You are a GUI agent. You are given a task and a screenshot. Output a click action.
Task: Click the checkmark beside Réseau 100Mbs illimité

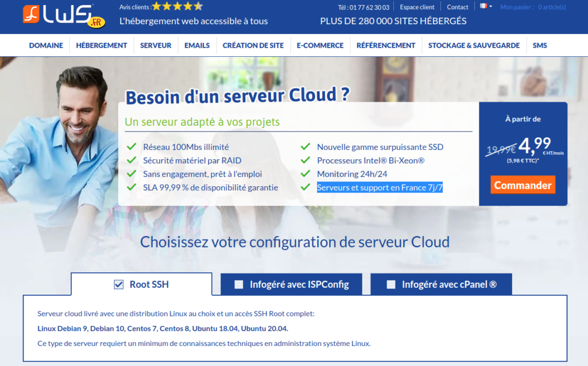[x=131, y=147]
